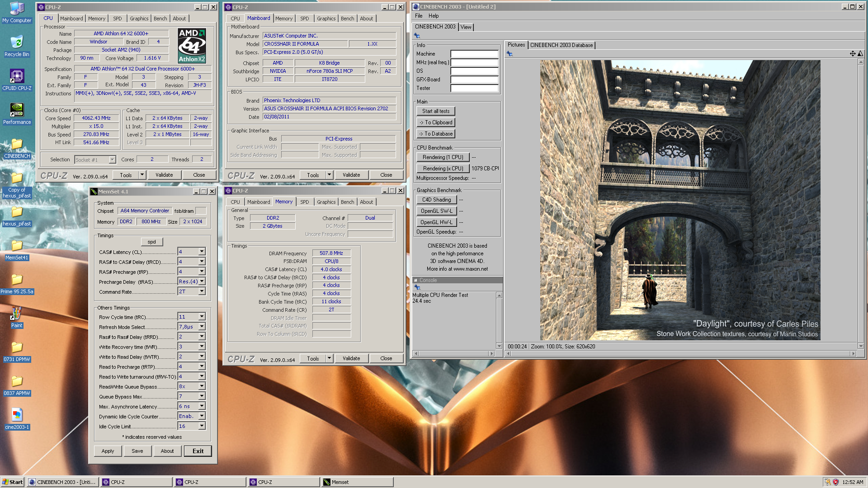Viewport: 868px width, 488px height.
Task: Click Validate in the CPU-Z Memory window
Action: point(351,358)
